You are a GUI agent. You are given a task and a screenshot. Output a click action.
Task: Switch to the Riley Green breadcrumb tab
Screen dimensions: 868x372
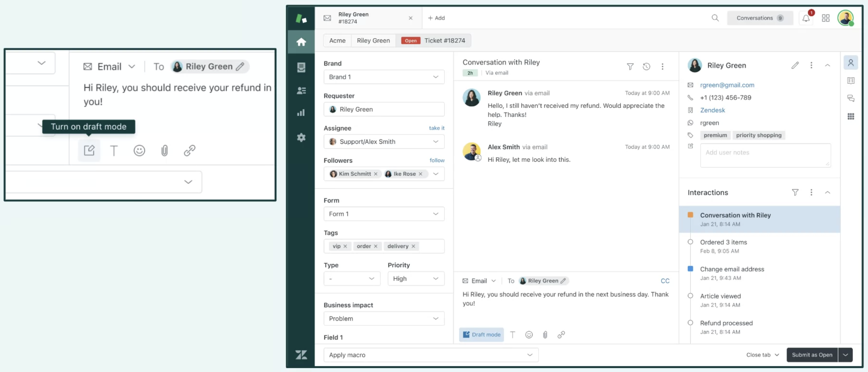tap(373, 40)
